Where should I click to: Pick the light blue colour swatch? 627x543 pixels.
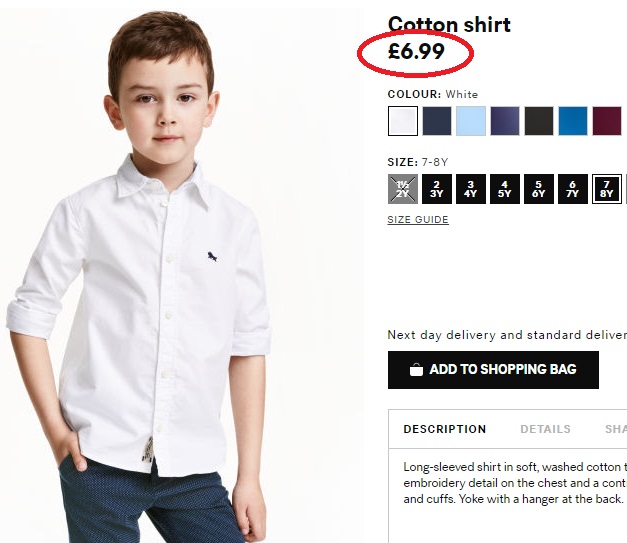tap(471, 121)
